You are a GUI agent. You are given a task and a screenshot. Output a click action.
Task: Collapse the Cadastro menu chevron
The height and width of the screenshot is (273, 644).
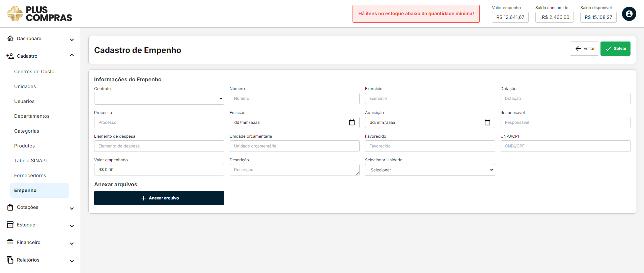[72, 55]
